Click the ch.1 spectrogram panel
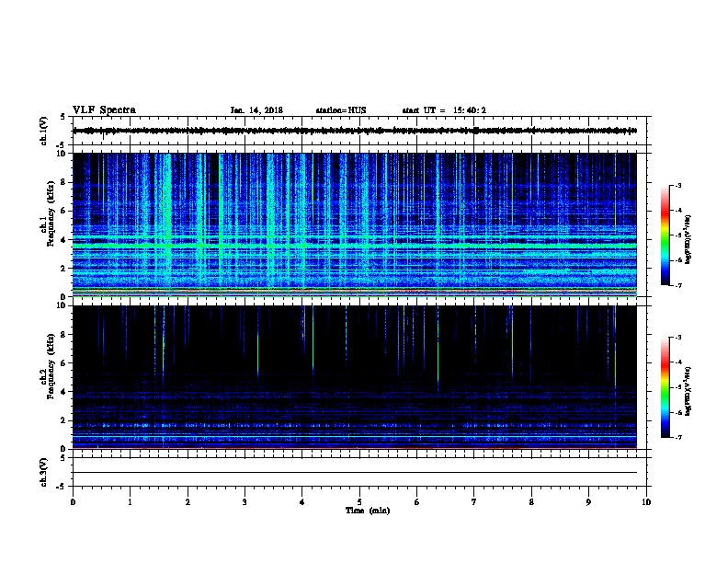728x563 pixels. point(355,224)
